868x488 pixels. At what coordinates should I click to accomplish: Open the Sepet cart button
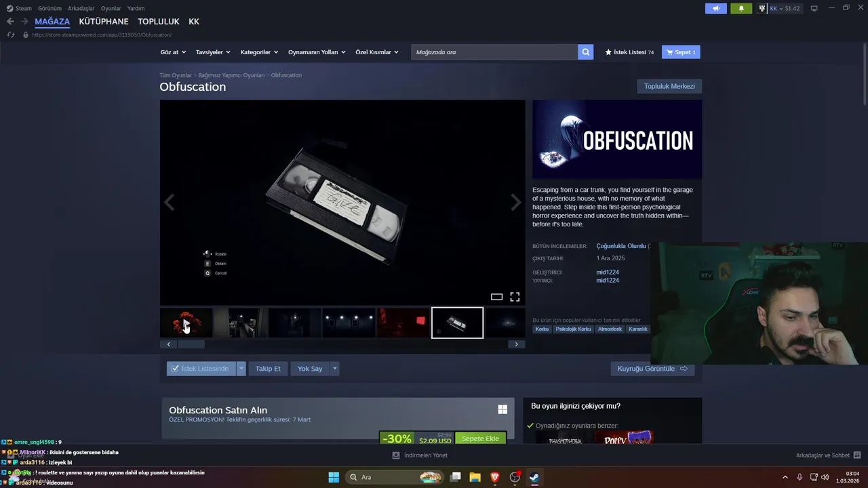pyautogui.click(x=681, y=52)
